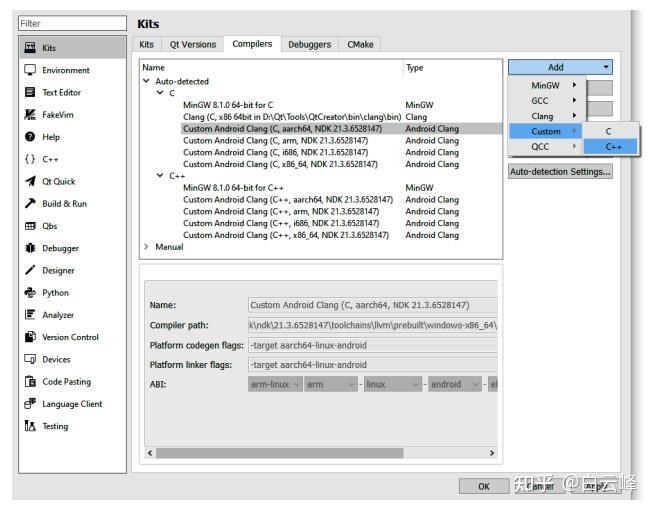The height and width of the screenshot is (512, 654).
Task: Open the android flavor ABI dropdown
Action: coord(455,384)
